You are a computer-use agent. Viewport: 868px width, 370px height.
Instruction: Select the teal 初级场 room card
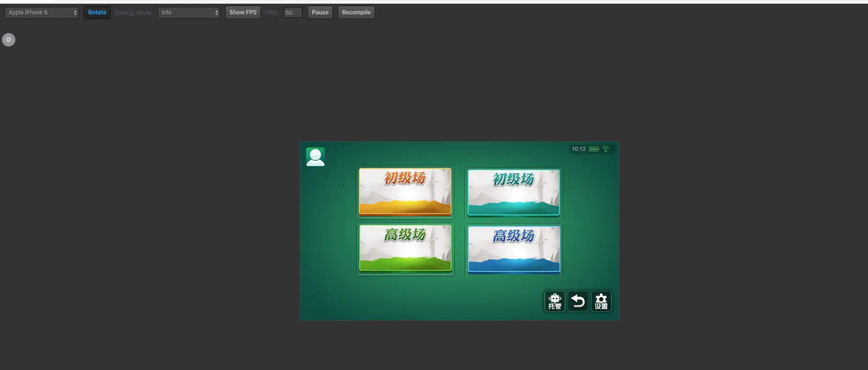point(514,193)
